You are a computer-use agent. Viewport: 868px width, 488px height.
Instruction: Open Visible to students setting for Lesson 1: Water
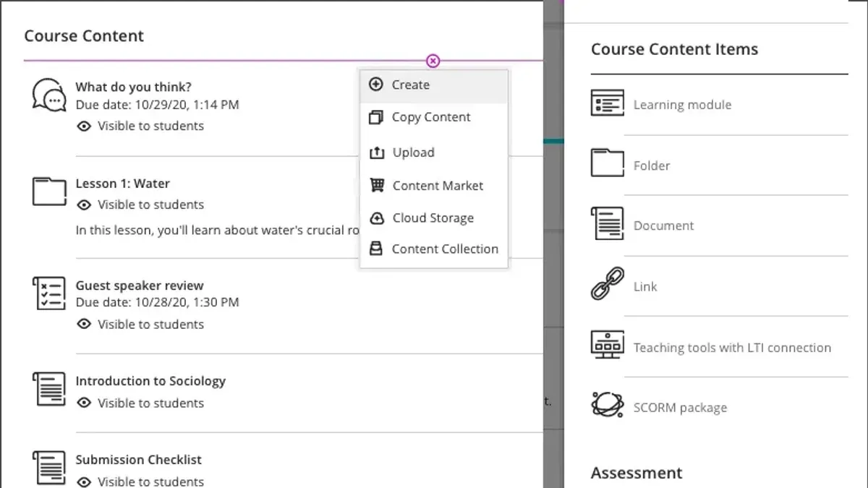coord(150,205)
